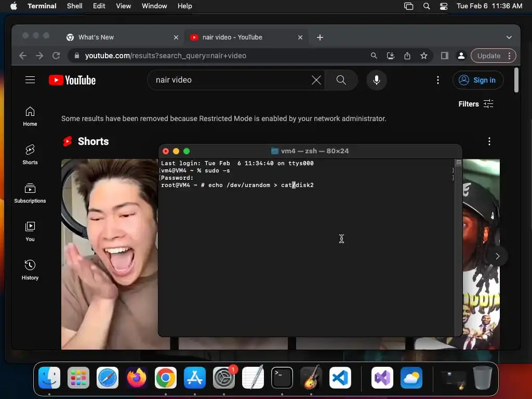Open Finder from the Dock

49,377
